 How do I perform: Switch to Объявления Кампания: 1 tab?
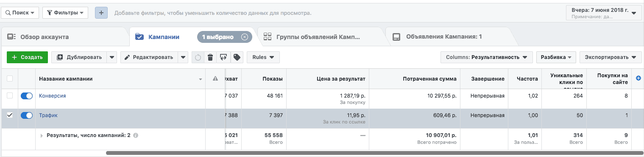pyautogui.click(x=444, y=37)
